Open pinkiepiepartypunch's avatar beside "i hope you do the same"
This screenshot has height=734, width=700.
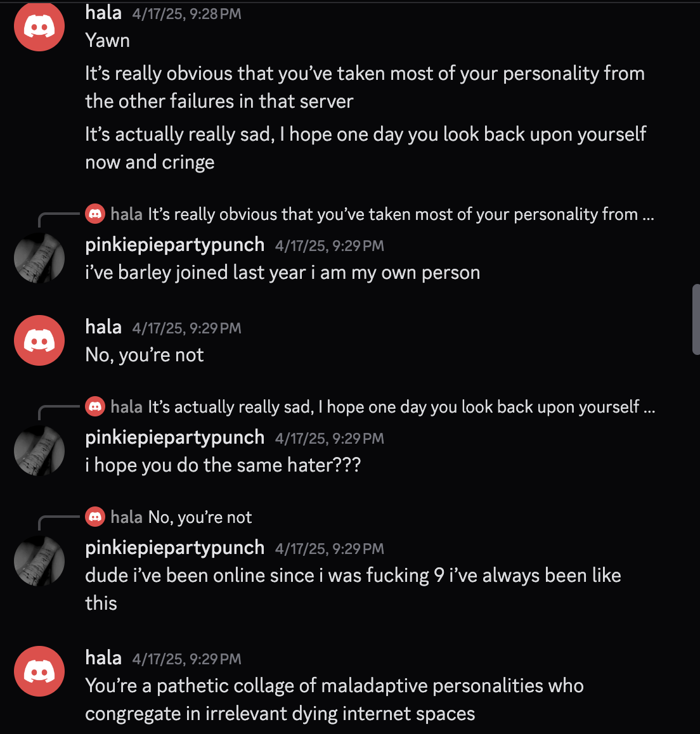click(x=39, y=451)
